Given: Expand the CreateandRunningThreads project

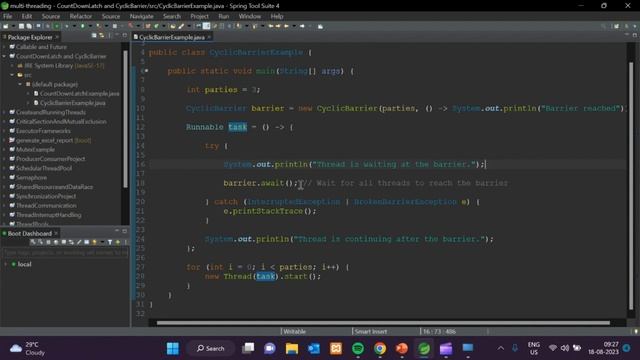Looking at the screenshot, I should (x=4, y=112).
